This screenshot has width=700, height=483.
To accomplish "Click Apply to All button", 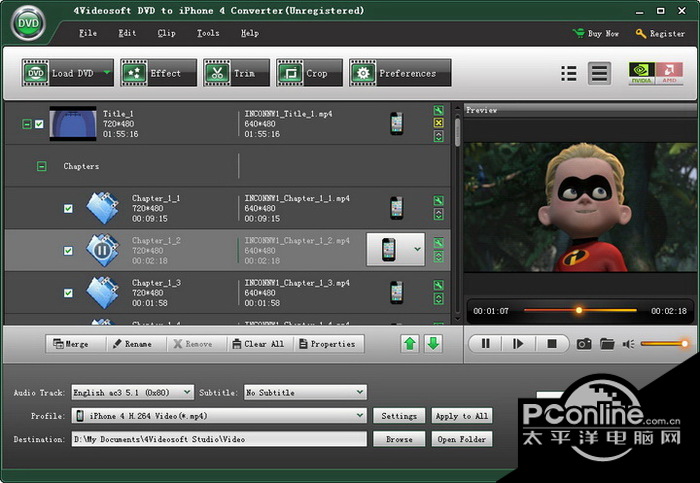I will click(462, 416).
